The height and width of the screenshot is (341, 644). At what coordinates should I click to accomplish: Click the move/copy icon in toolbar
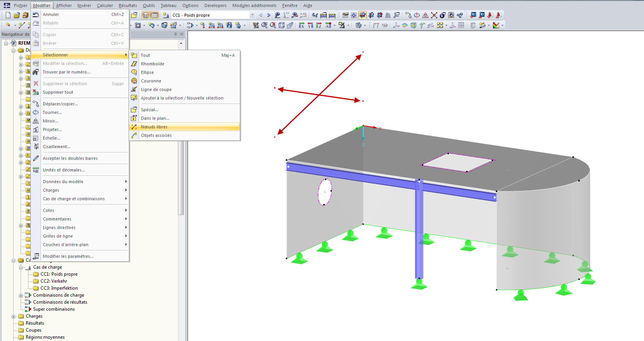[408, 15]
